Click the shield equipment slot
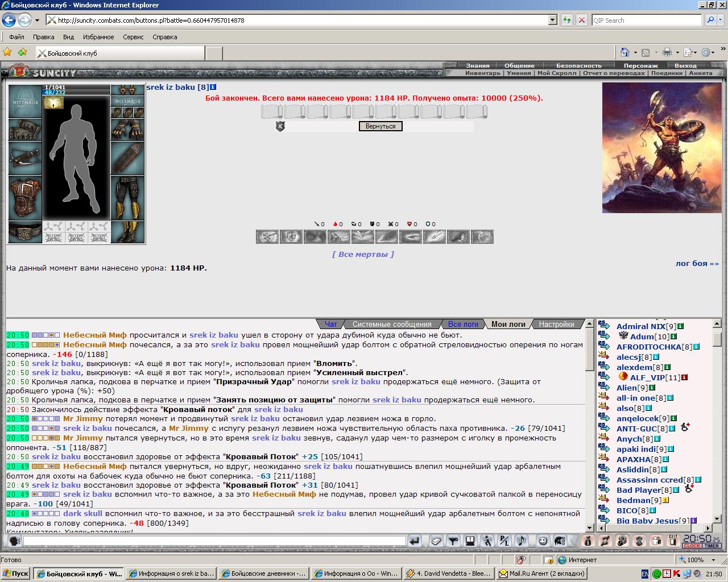728x582 pixels. [x=127, y=159]
